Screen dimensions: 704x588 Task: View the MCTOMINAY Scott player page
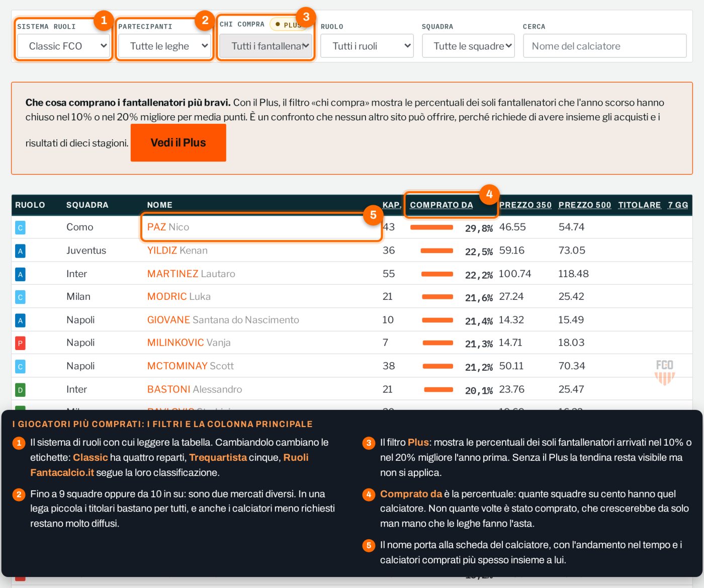pyautogui.click(x=191, y=366)
